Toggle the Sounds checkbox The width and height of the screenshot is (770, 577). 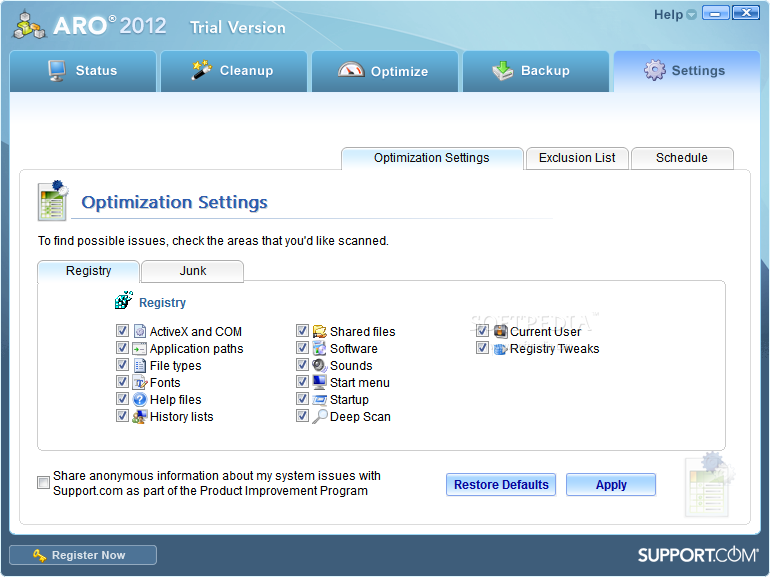(302, 365)
